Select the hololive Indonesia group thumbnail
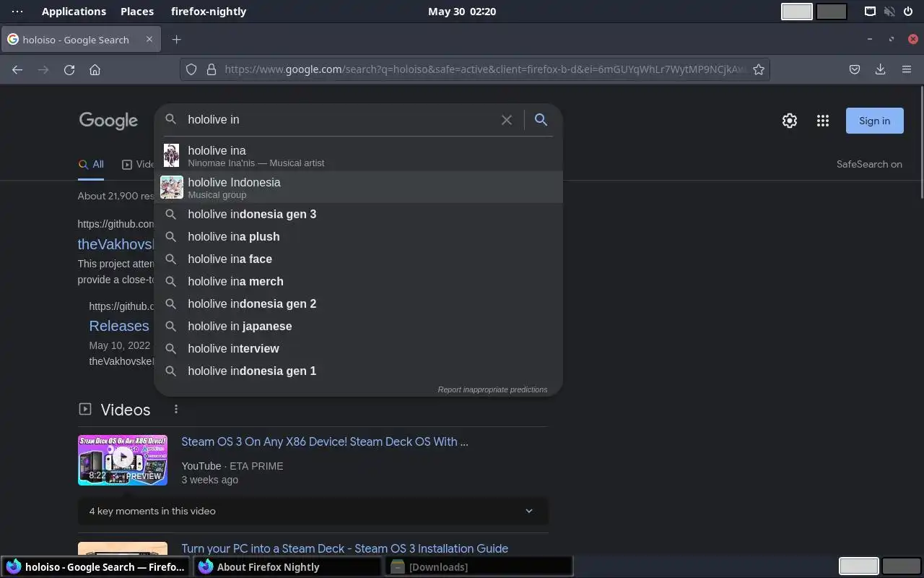Image resolution: width=924 pixels, height=578 pixels. (172, 187)
